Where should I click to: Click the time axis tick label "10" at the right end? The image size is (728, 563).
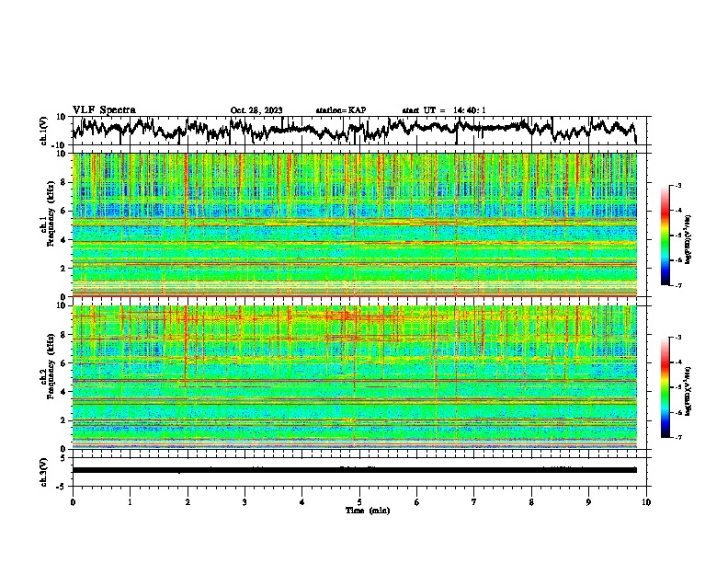click(x=646, y=502)
